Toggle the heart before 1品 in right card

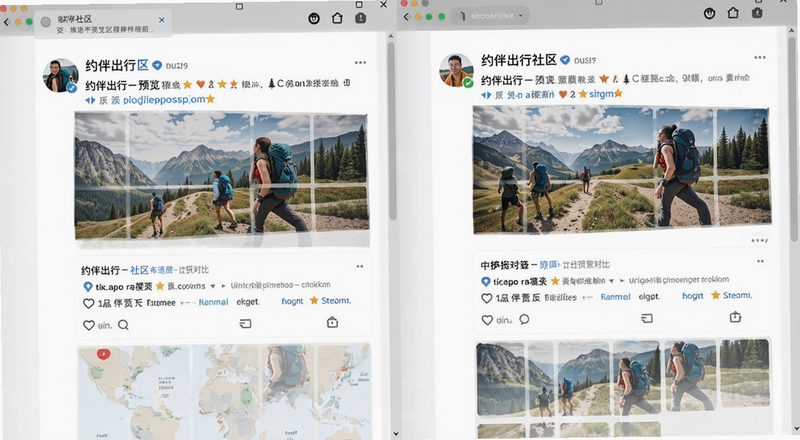point(487,299)
